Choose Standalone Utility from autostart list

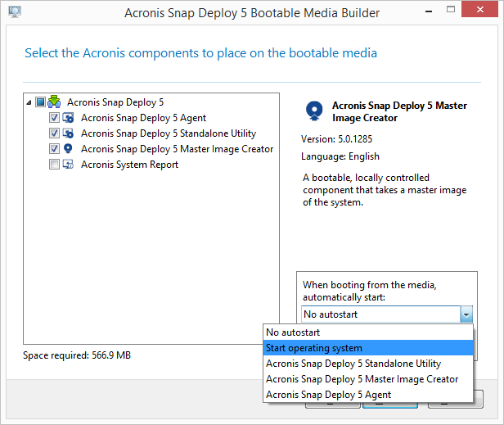(368, 364)
